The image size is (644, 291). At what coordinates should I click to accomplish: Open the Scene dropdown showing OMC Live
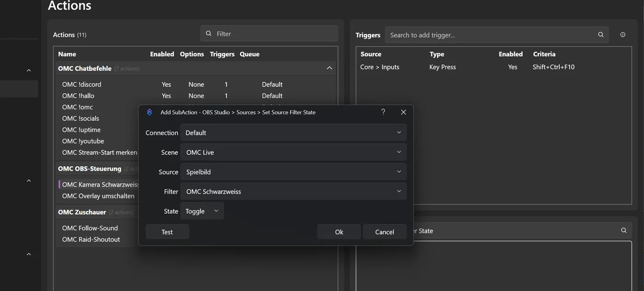pyautogui.click(x=293, y=152)
